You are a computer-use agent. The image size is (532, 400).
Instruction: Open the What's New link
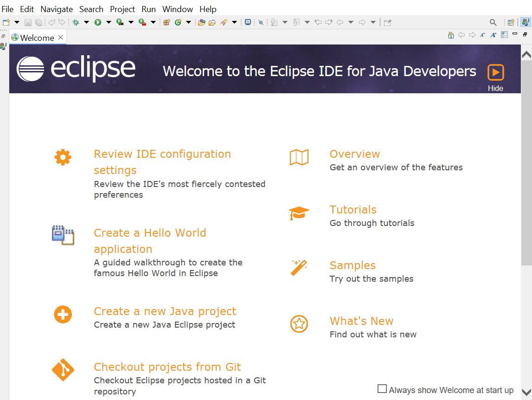(362, 321)
